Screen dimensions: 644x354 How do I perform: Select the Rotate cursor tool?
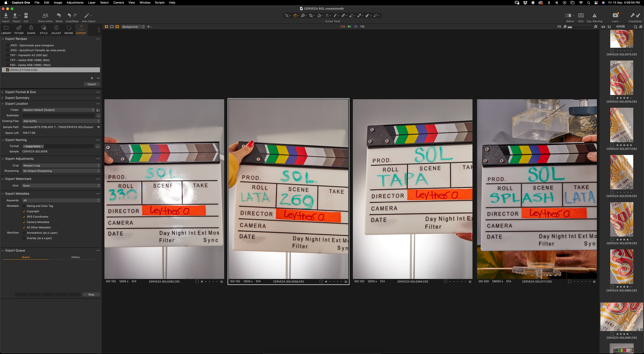pyautogui.click(x=319, y=15)
